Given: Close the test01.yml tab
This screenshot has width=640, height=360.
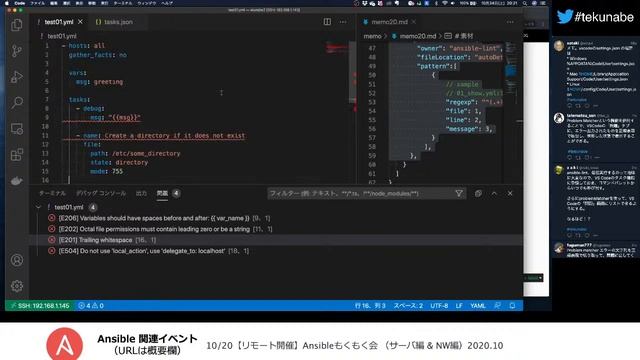Looking at the screenshot, I should (x=80, y=22).
